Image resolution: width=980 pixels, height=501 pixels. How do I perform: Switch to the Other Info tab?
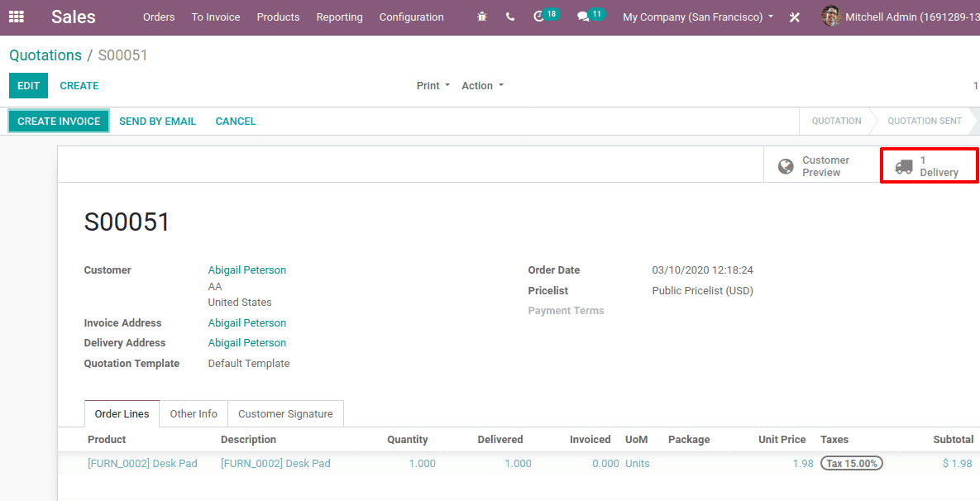194,413
